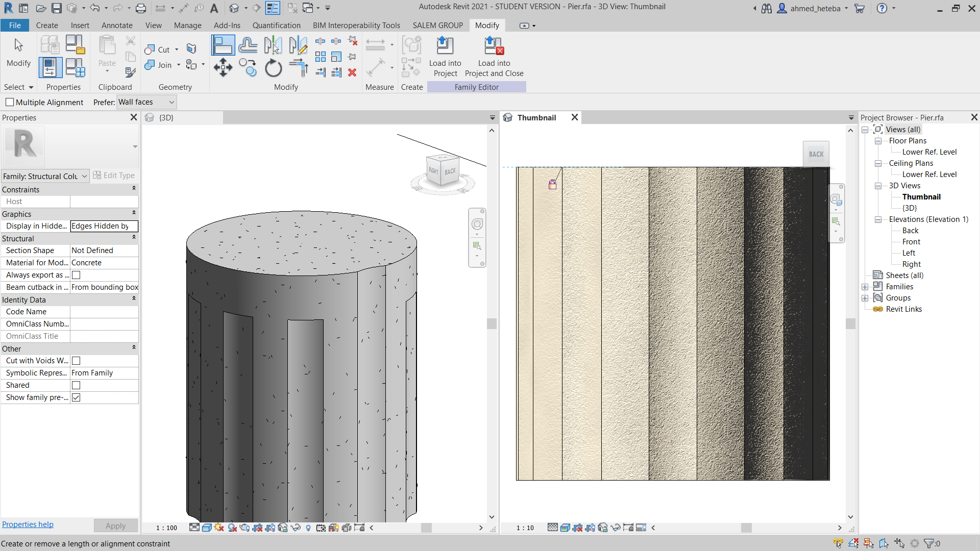Select the Align tool
This screenshot has height=551, width=980.
tap(223, 45)
